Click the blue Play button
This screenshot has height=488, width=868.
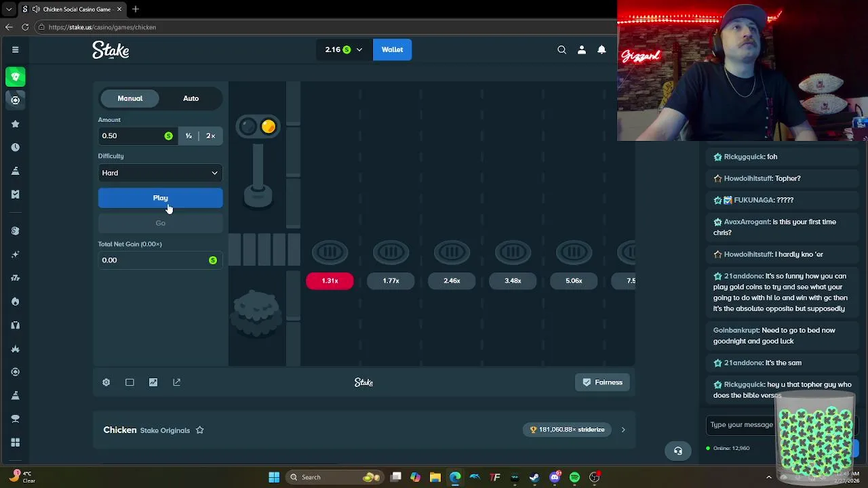(160, 198)
